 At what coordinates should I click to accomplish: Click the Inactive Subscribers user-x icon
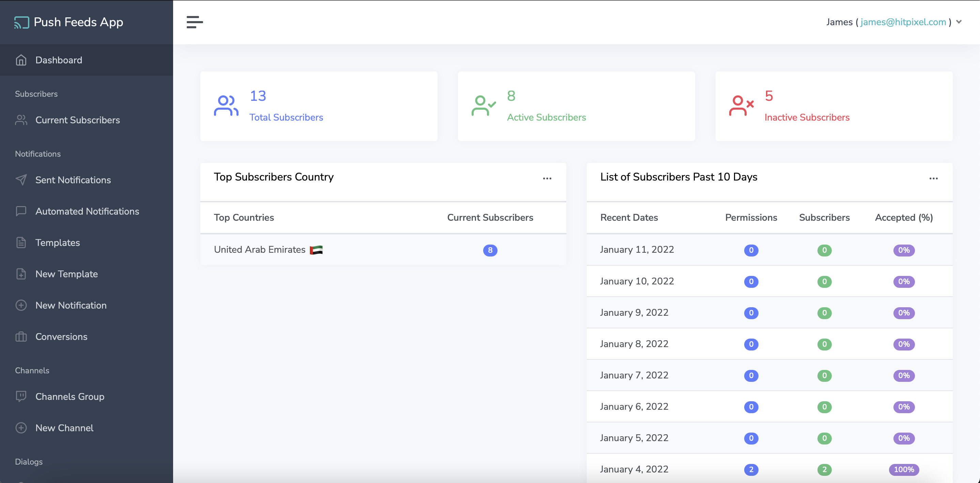click(x=741, y=105)
